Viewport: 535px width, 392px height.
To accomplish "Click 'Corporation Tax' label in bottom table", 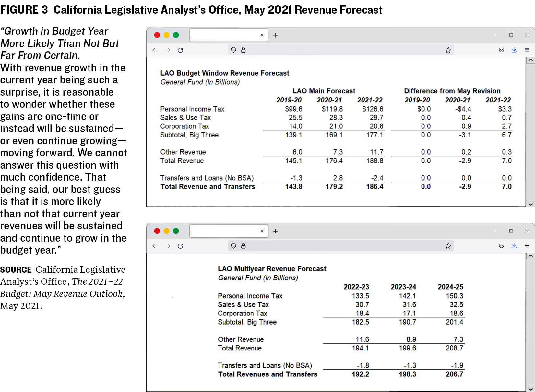I will [243, 314].
